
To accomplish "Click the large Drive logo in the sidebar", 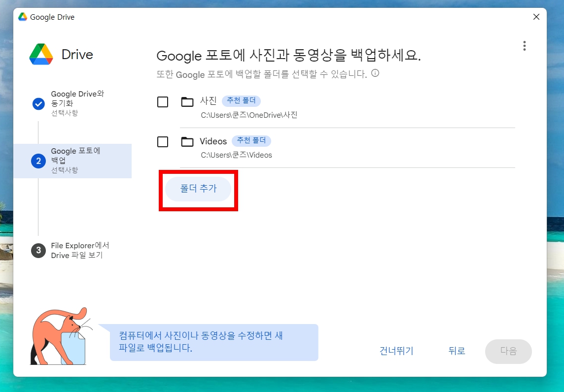I will tap(41, 54).
